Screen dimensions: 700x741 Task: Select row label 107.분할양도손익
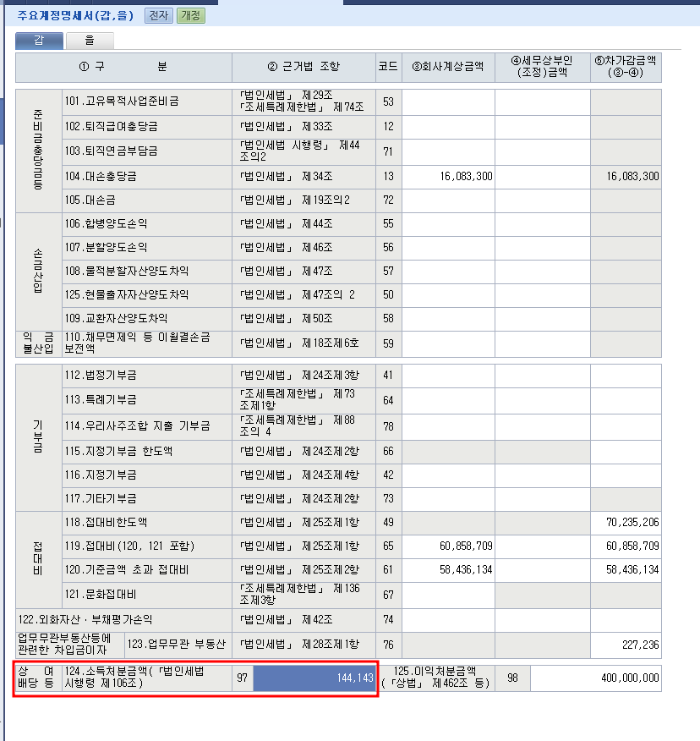(147, 248)
